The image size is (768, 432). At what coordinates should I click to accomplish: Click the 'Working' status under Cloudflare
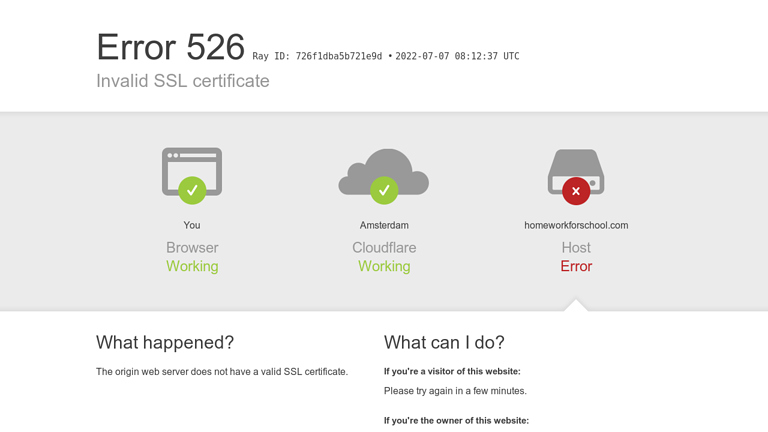point(384,266)
